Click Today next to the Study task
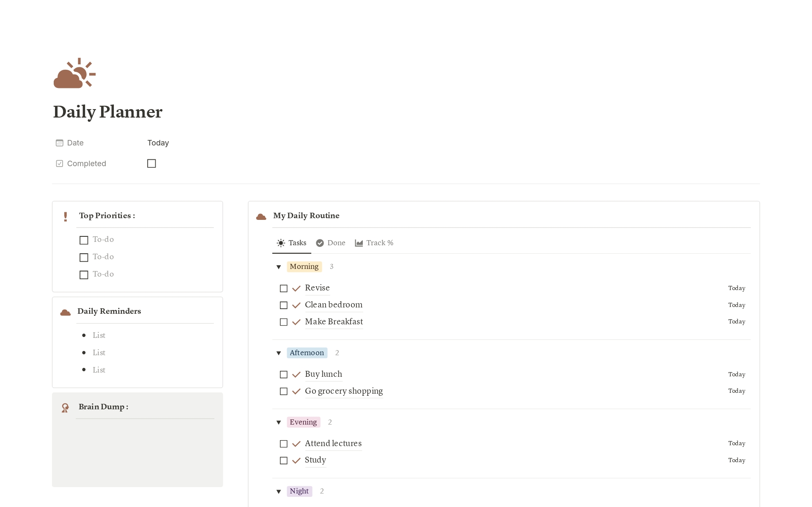 coord(737,460)
